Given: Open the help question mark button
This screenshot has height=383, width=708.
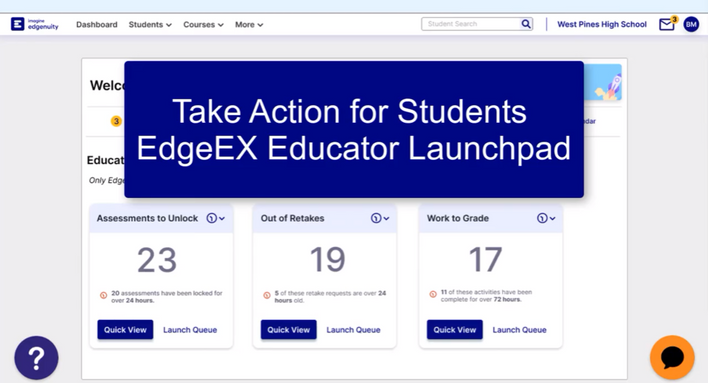Looking at the screenshot, I should [37, 358].
